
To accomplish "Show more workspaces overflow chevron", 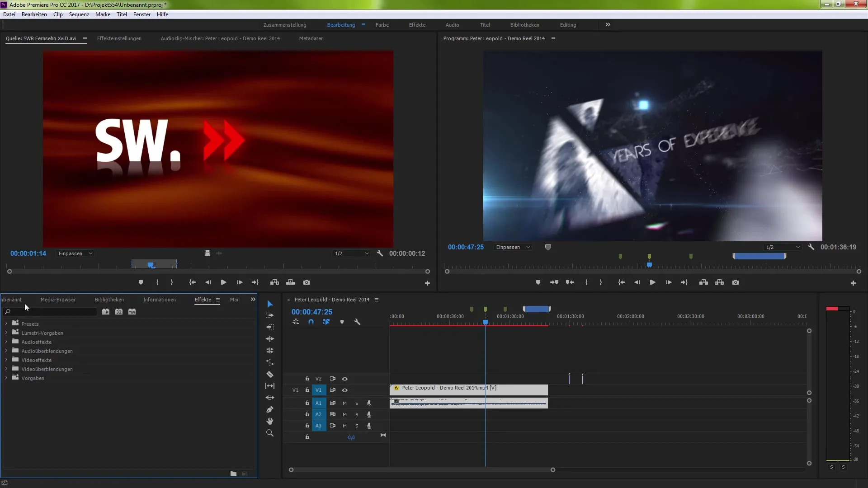I will coord(608,24).
